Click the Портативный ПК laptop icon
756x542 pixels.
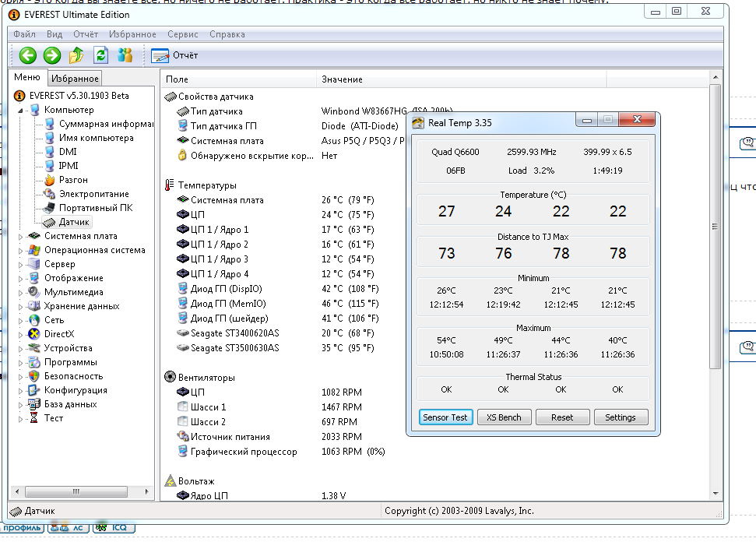(x=49, y=208)
